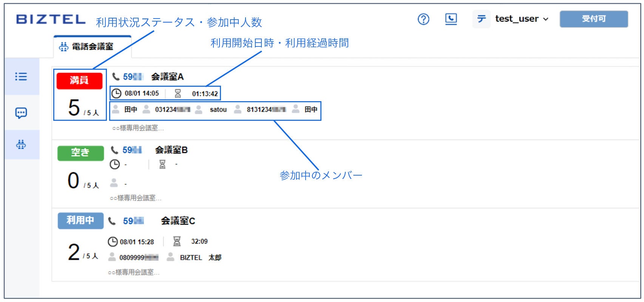Click member BIZTEL 太郎 in 会議室C
This screenshot has width=644, height=302.
pyautogui.click(x=201, y=257)
